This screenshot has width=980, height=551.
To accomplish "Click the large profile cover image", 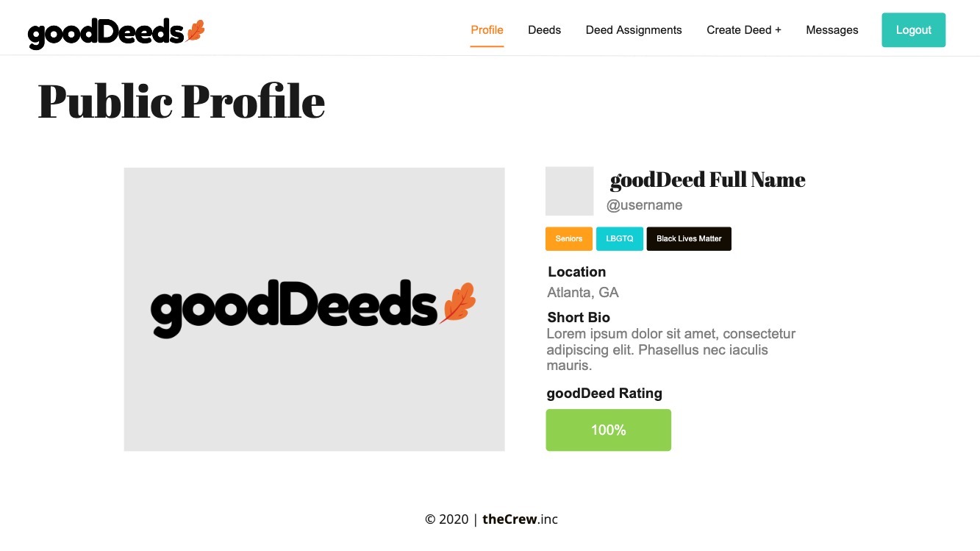I will click(314, 309).
